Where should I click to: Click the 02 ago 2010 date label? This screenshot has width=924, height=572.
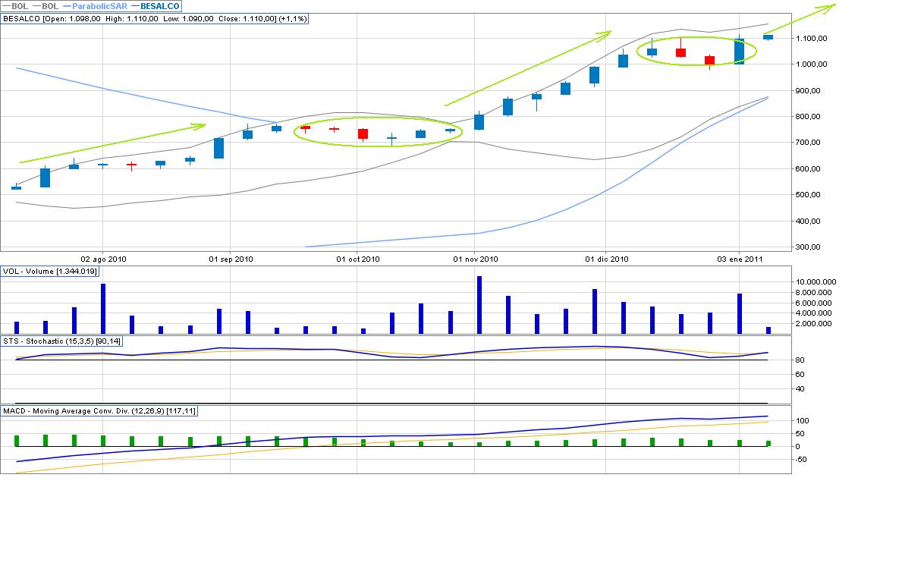(102, 259)
